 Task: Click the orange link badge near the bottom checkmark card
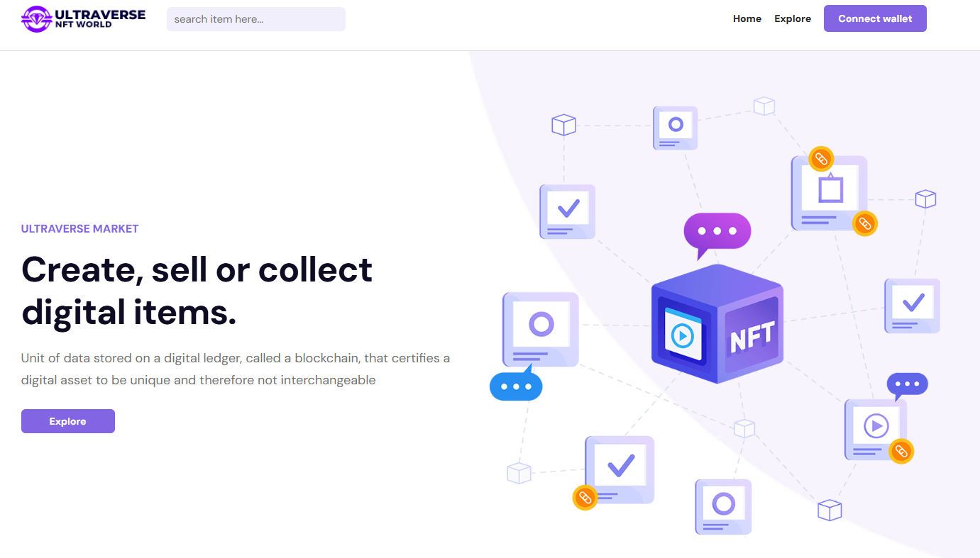click(x=585, y=497)
